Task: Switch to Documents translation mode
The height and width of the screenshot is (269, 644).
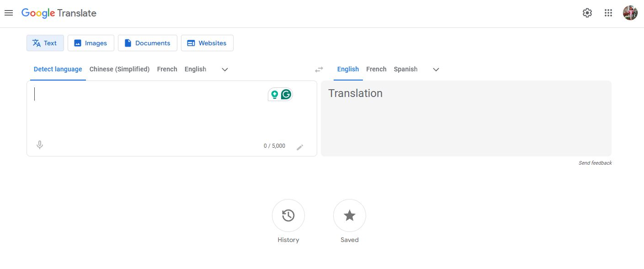Action: 147,43
